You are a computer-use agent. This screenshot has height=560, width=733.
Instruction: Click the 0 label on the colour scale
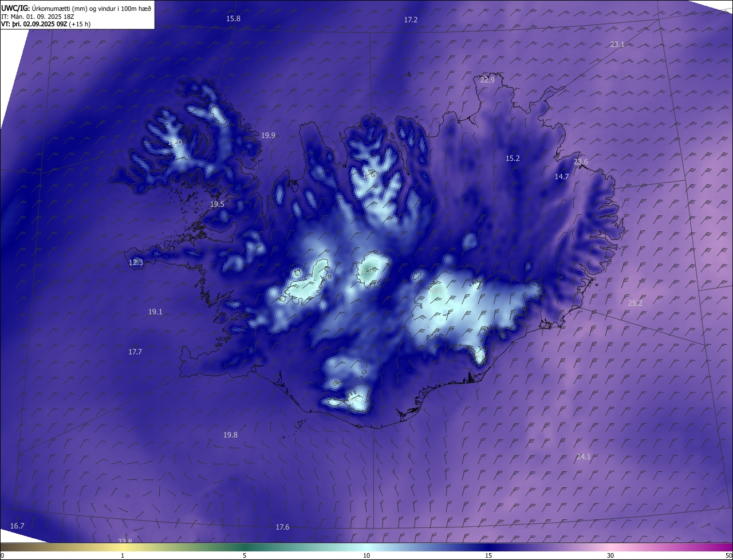pos(2,556)
